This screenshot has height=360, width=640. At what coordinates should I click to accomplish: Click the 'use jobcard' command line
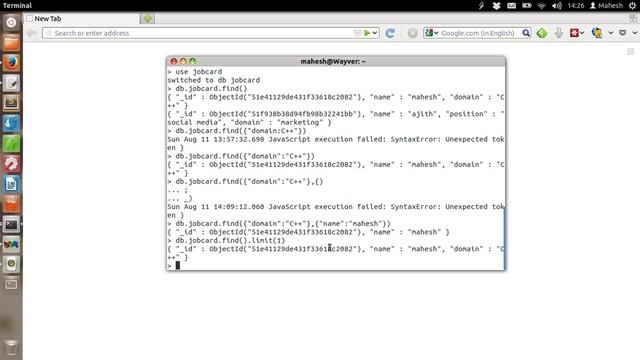coord(195,71)
